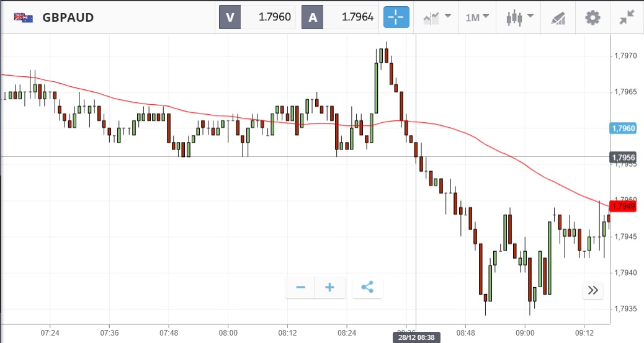Click the grey 1.7956 crosshair price label
Screen dimensions: 644x343
(x=623, y=158)
